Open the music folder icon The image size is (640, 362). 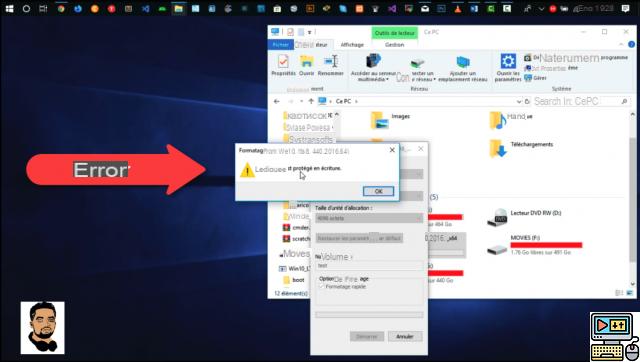[x=498, y=120]
